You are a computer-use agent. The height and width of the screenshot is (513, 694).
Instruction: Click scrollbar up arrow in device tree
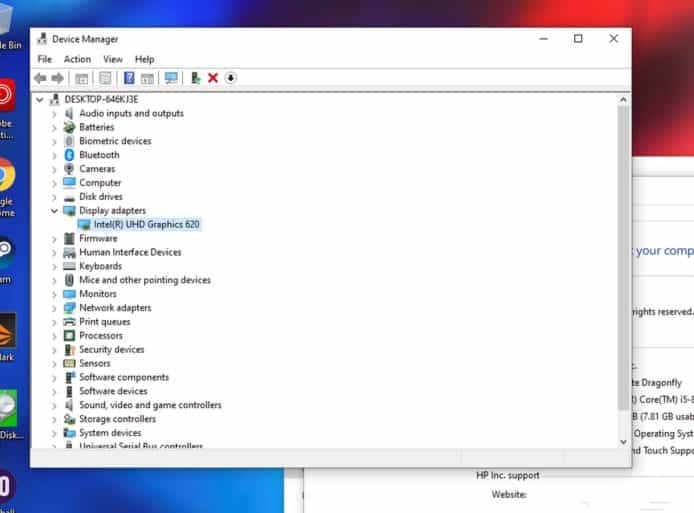pos(623,100)
